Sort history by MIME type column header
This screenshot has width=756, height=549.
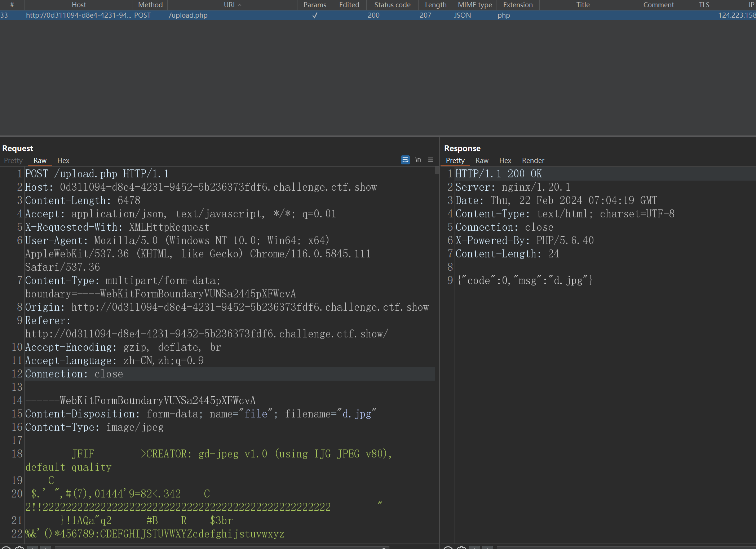(x=475, y=5)
